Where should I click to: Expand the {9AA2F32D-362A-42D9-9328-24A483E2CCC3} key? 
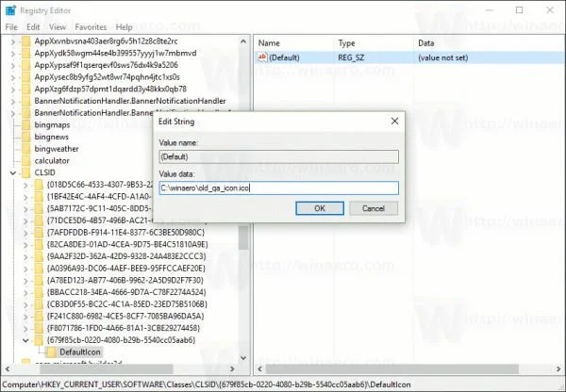tap(25, 256)
